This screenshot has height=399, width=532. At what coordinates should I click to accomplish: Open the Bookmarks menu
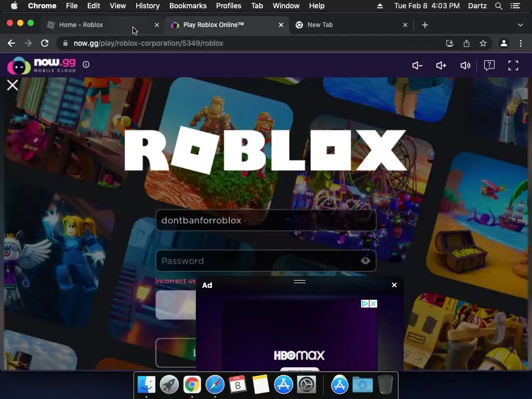pyautogui.click(x=188, y=6)
